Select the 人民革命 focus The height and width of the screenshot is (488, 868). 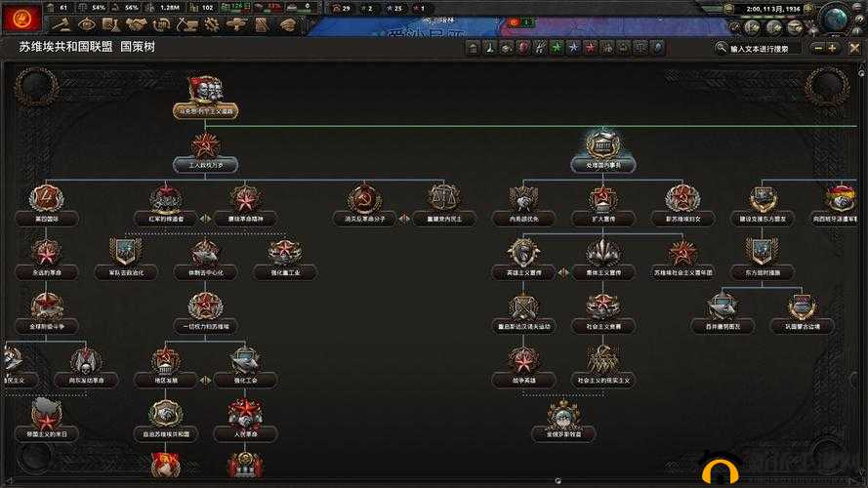click(x=245, y=420)
